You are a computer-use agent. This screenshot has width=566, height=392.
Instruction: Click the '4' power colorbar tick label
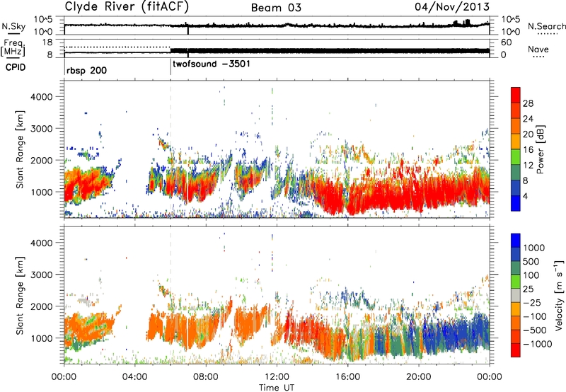tap(525, 197)
